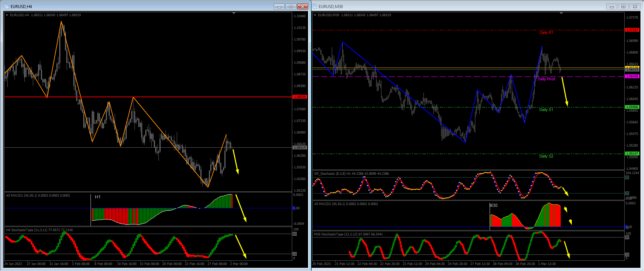The image size is (644, 271).
Task: Click the green 1.05906 price tag
Action: pos(632,107)
